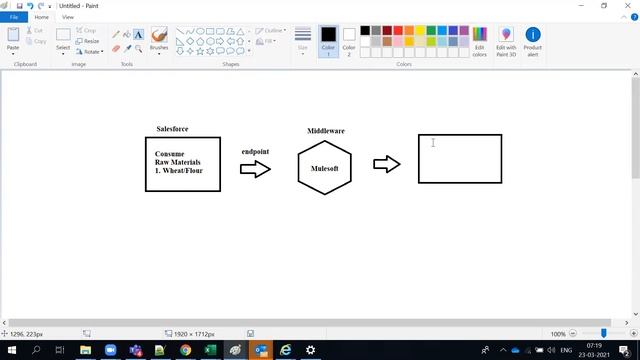
Task: Expand the Shapes gallery more arrow
Action: [x=249, y=51]
